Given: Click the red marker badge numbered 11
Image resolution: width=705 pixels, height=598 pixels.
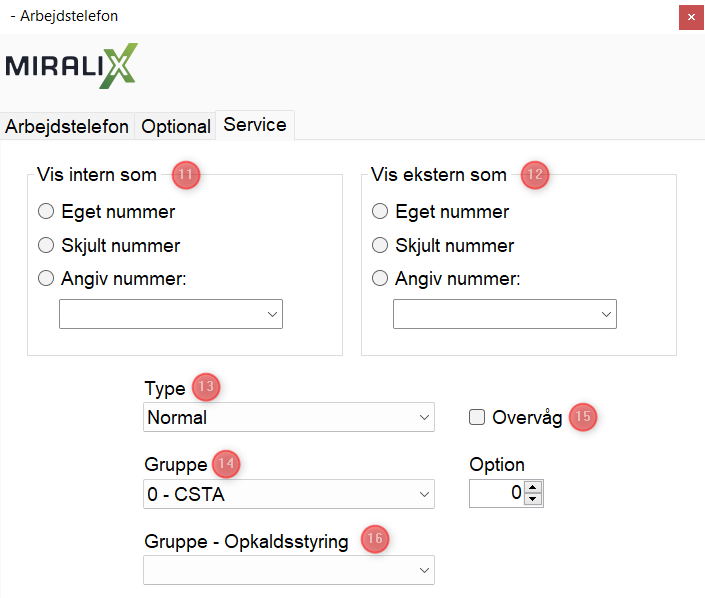Looking at the screenshot, I should point(186,175).
